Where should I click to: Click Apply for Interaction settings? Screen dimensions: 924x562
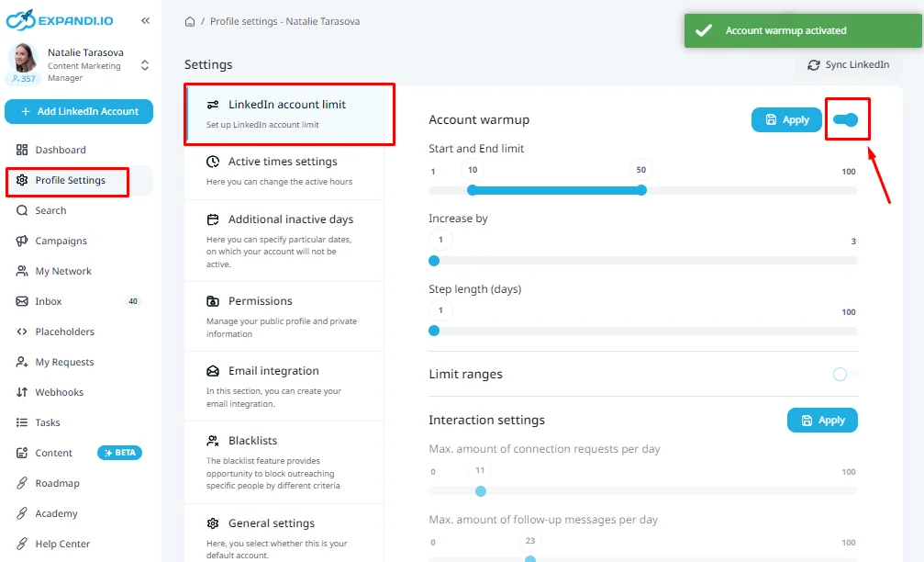(822, 421)
